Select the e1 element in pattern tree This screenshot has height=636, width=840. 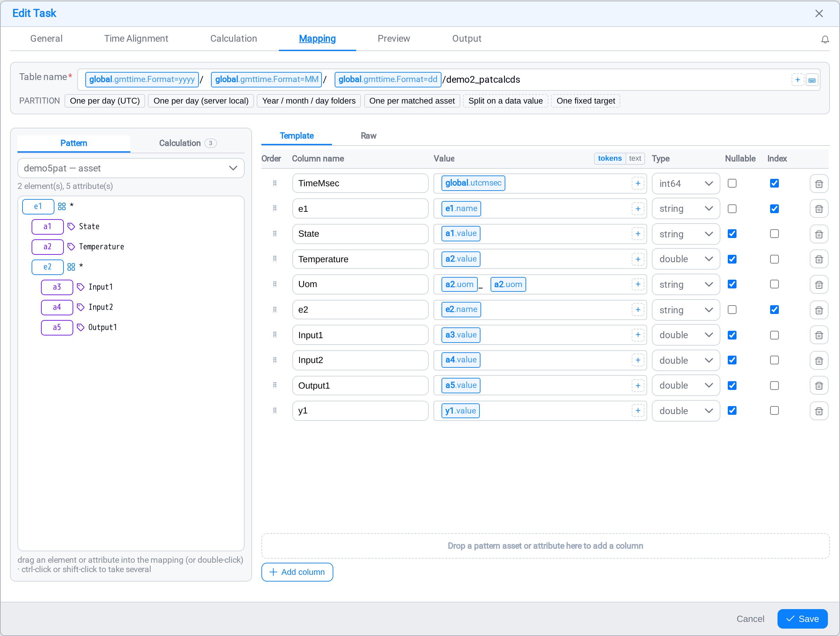[38, 206]
